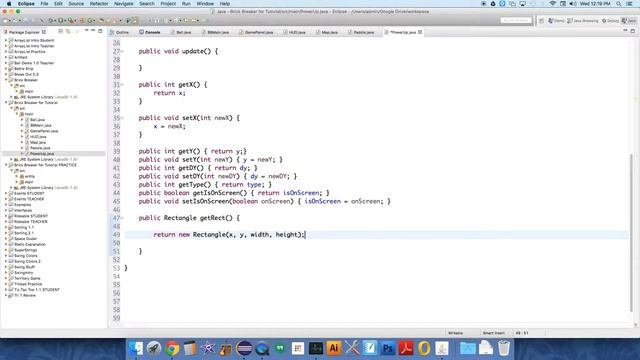Switch to the Java Browsing perspective
The image size is (640, 360).
583,20
